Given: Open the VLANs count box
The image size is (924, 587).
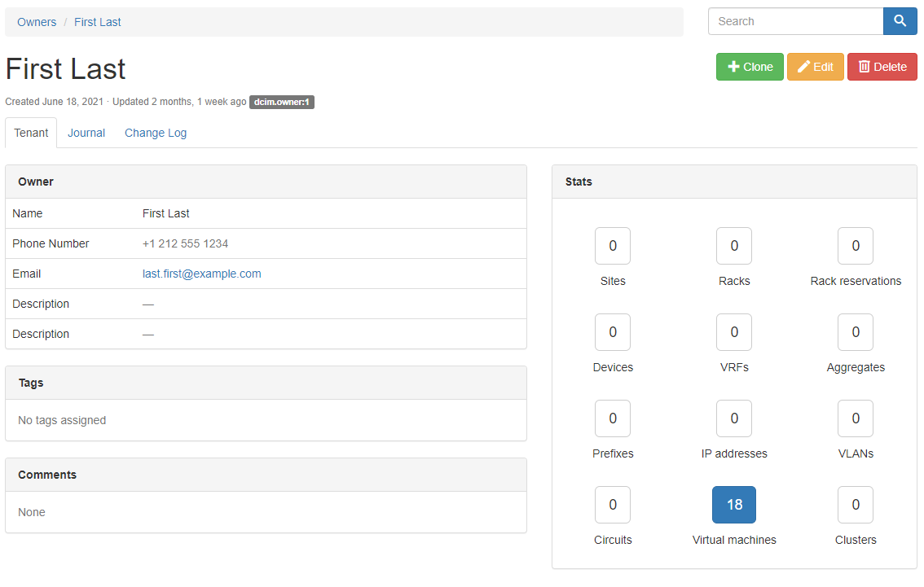Looking at the screenshot, I should point(856,418).
